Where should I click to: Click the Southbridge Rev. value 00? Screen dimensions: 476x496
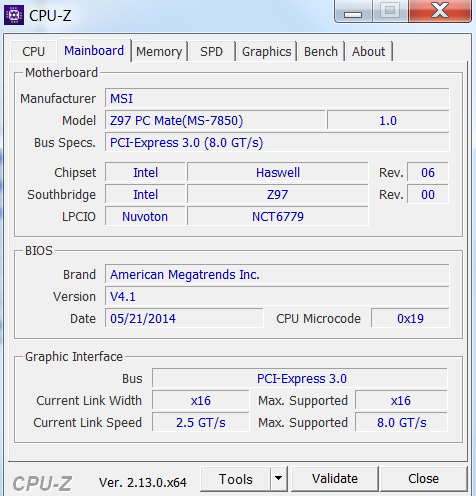click(428, 195)
